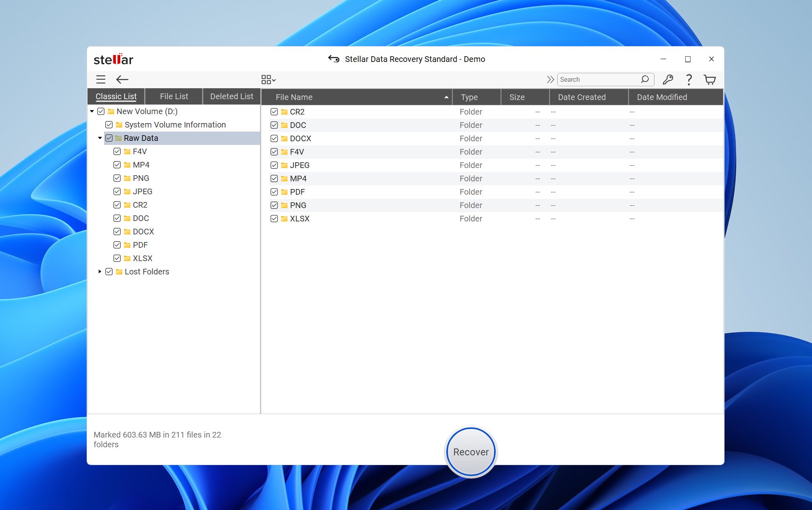Select DOCX folder in the tree
This screenshot has width=812, height=510.
143,232
